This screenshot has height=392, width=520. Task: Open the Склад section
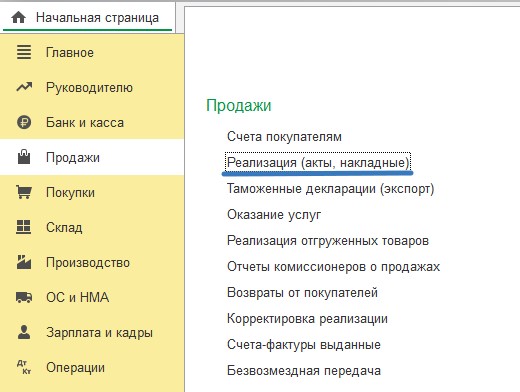92,227
